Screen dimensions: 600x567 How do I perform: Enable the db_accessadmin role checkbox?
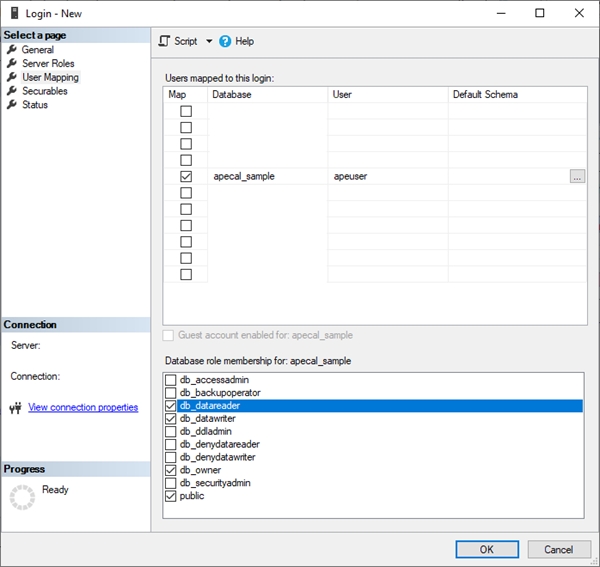click(x=170, y=380)
